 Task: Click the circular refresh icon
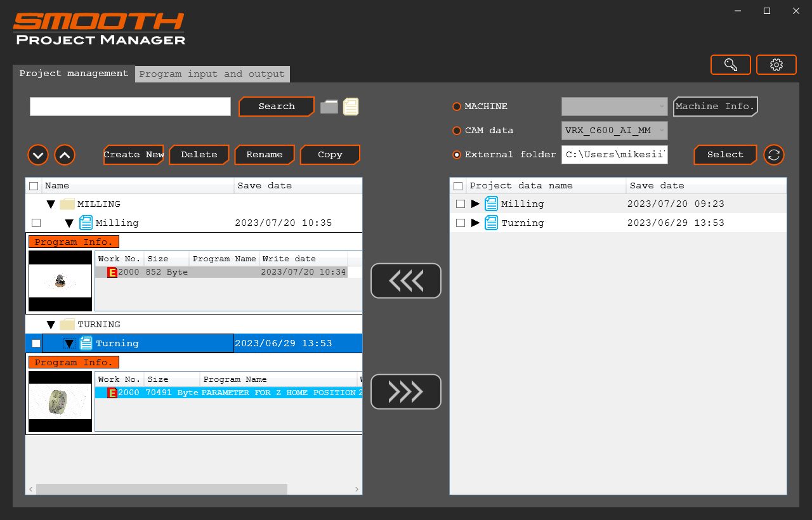(774, 155)
